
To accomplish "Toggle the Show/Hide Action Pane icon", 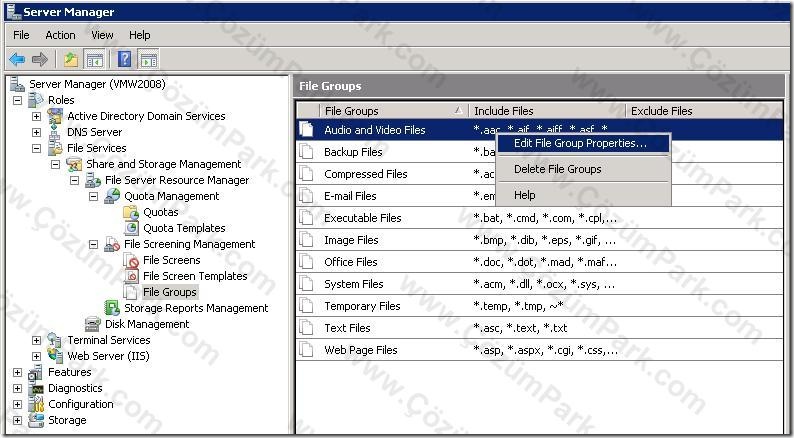I will coord(148,60).
